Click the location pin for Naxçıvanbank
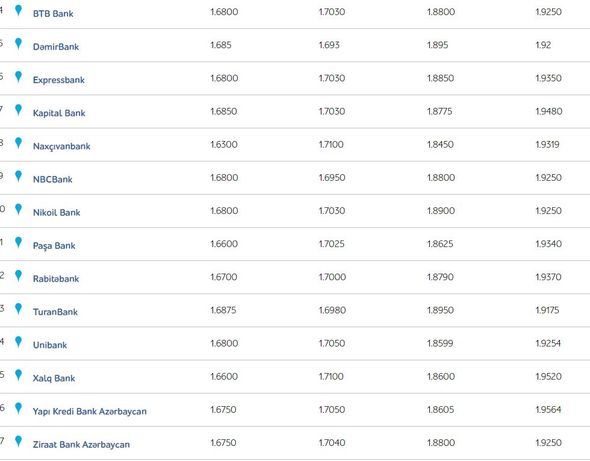Image resolution: width=590 pixels, height=461 pixels. coord(18,143)
